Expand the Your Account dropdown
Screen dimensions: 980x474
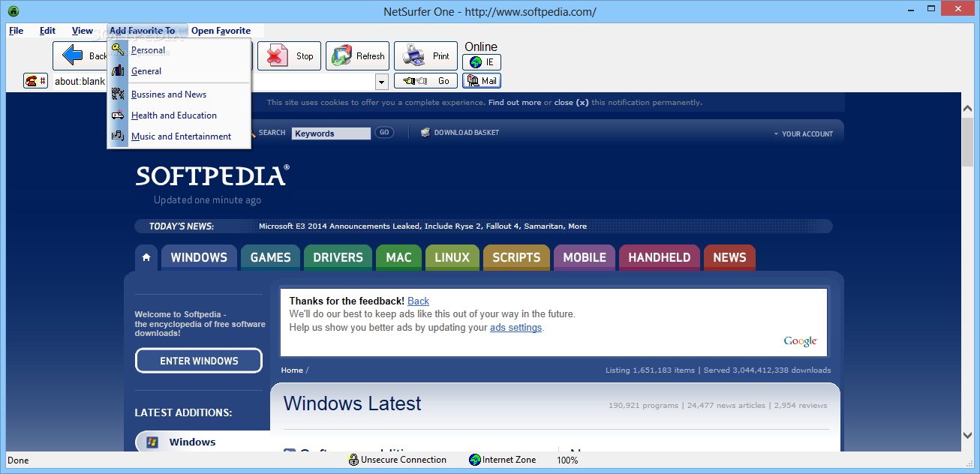coord(804,134)
